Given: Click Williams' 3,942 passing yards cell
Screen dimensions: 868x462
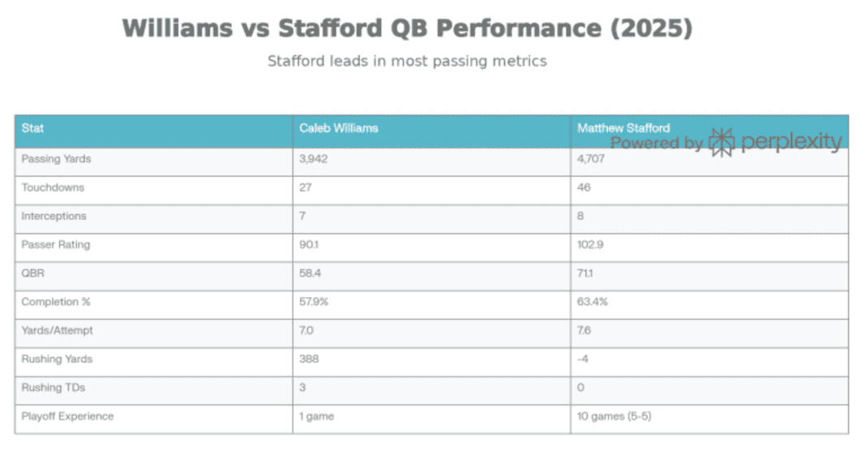Looking at the screenshot, I should point(313,159).
